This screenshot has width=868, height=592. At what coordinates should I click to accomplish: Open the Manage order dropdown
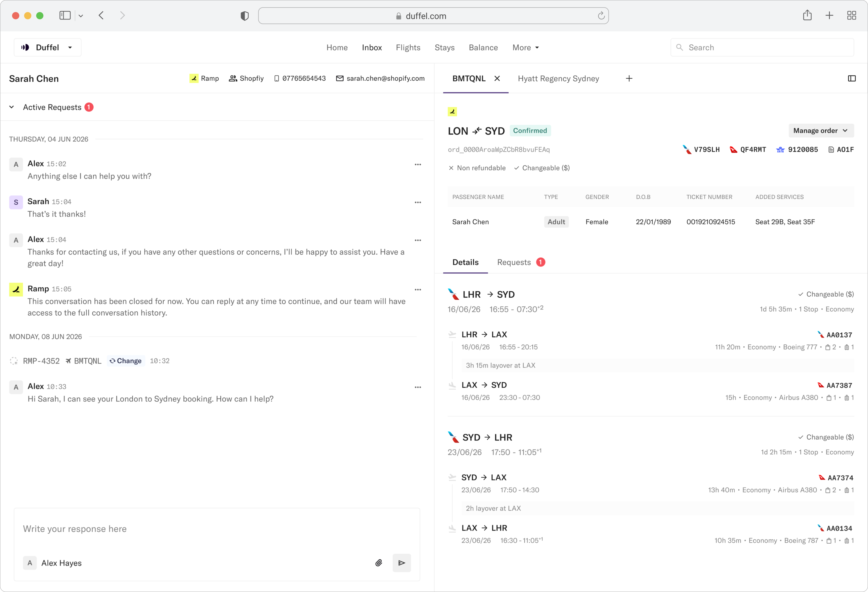pyautogui.click(x=821, y=131)
